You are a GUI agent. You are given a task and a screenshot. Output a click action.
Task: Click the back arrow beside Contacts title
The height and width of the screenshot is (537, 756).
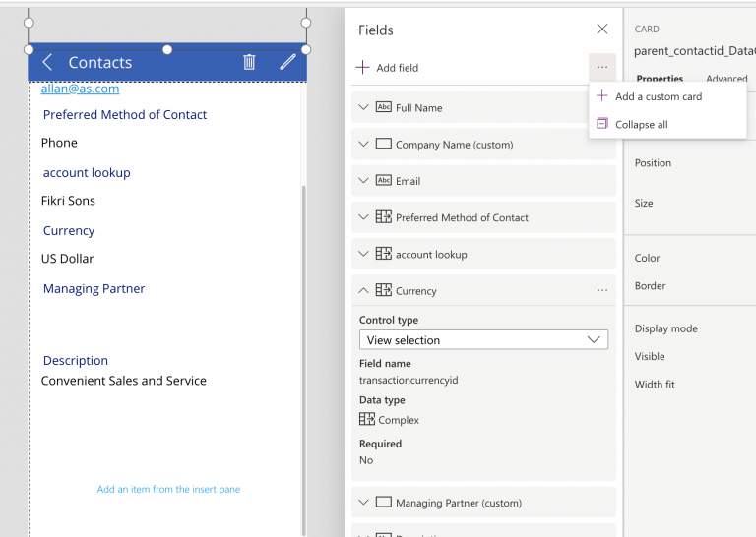click(x=47, y=62)
